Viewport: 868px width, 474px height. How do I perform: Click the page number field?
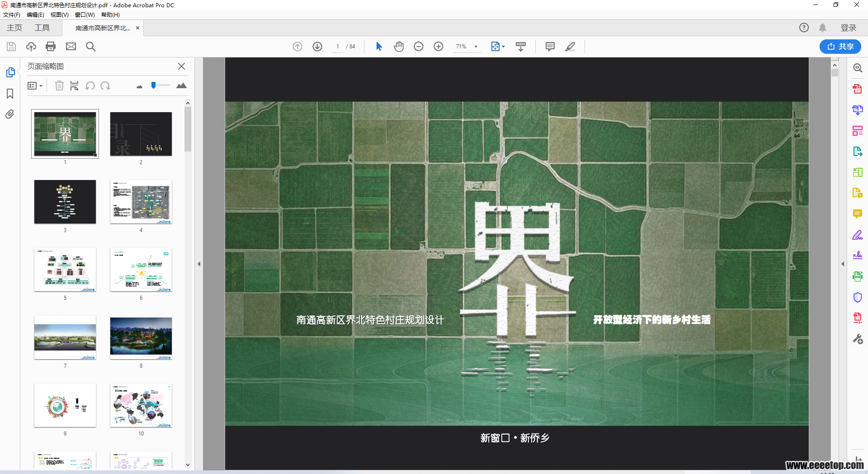pyautogui.click(x=338, y=47)
